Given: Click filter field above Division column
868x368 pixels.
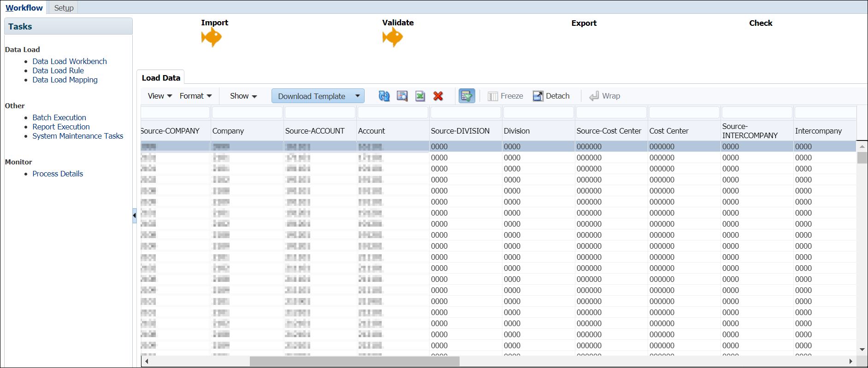Looking at the screenshot, I should point(538,112).
